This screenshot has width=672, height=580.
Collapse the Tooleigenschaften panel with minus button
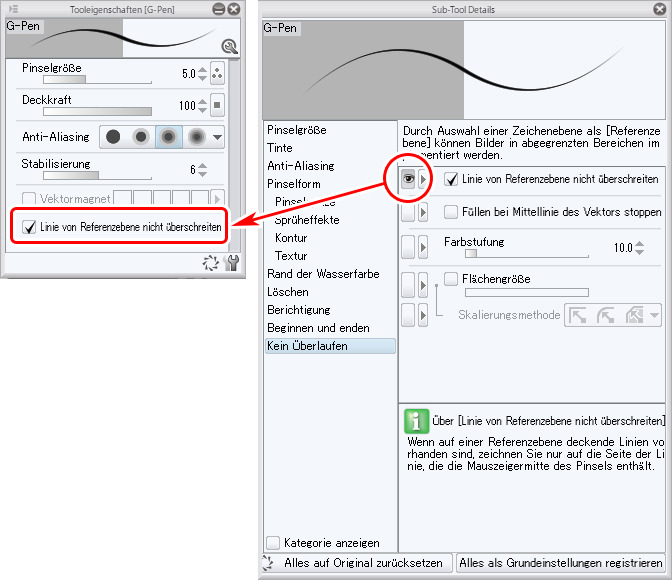(x=219, y=9)
